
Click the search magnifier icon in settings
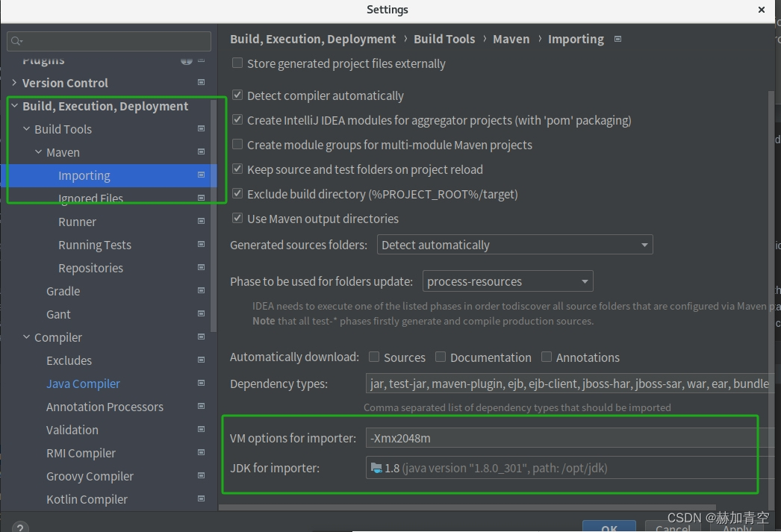[x=16, y=41]
